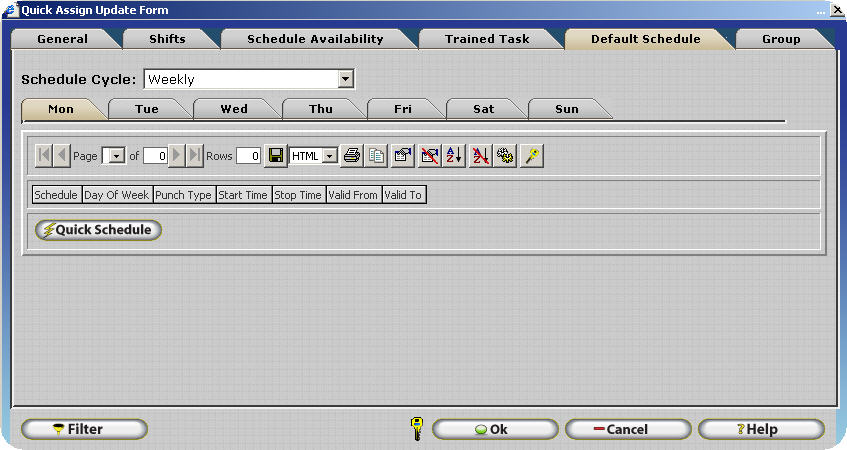Expand the Schedule Cycle dropdown
Image resolution: width=847 pixels, height=450 pixels.
pyautogui.click(x=345, y=79)
